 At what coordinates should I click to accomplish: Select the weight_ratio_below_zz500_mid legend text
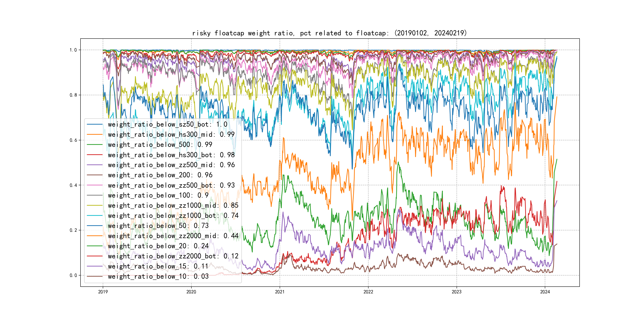(171, 165)
